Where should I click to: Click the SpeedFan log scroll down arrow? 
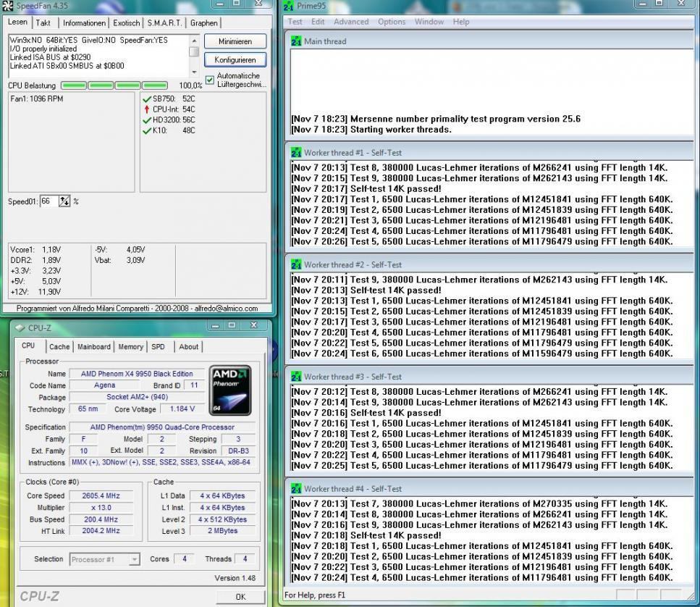coord(194,72)
